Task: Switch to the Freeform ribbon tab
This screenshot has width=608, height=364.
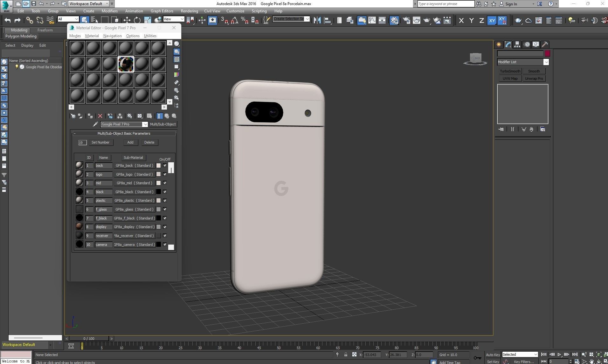Action: [x=45, y=30]
